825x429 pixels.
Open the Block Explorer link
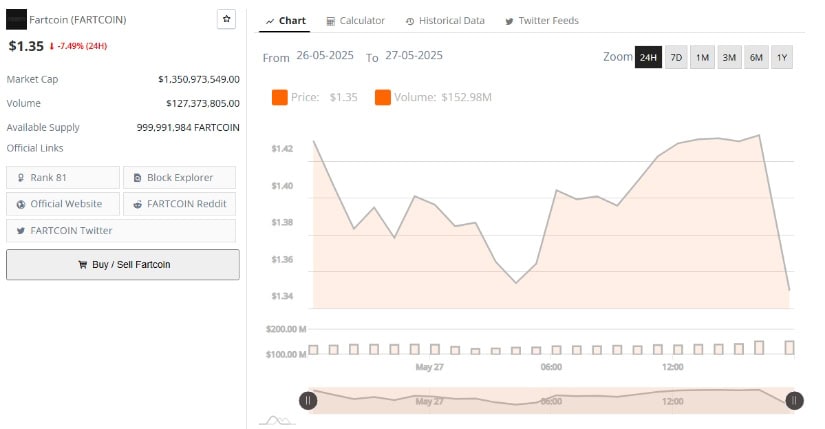coord(179,177)
